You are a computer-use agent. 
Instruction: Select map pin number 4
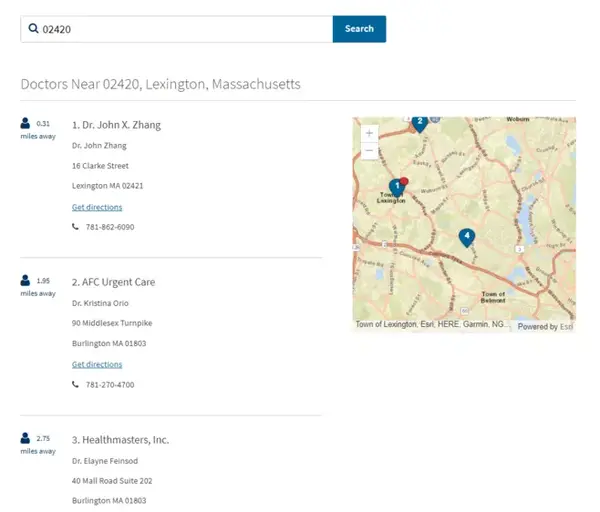tap(467, 237)
